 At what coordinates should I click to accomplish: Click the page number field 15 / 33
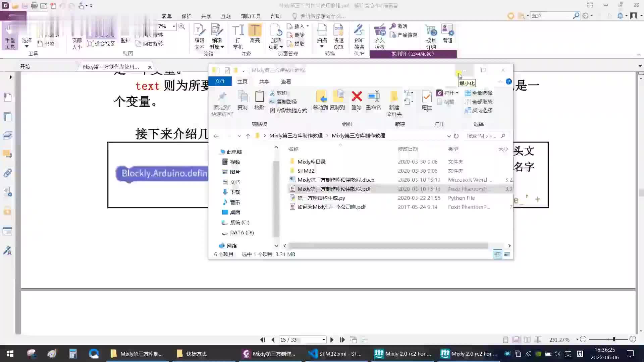pyautogui.click(x=302, y=340)
